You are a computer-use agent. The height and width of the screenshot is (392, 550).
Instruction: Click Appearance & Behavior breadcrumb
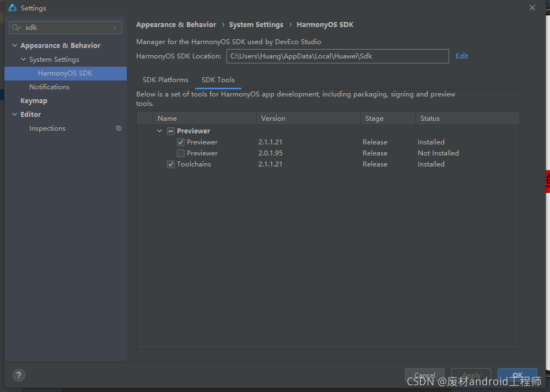pyautogui.click(x=176, y=25)
